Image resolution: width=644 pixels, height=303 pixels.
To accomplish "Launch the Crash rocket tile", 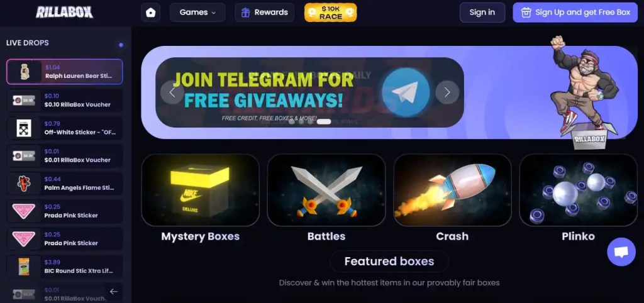I will pyautogui.click(x=452, y=190).
